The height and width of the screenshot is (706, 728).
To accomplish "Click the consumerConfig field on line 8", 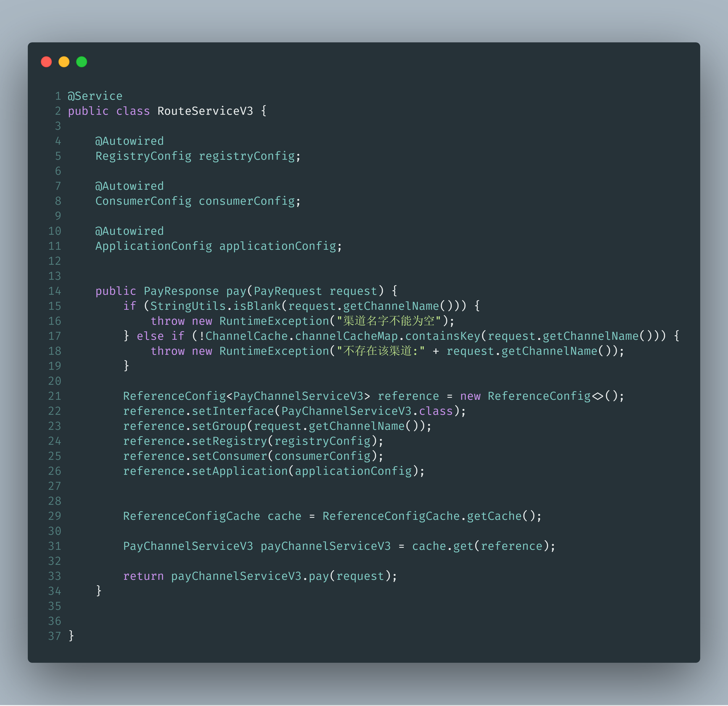I will coord(247,201).
